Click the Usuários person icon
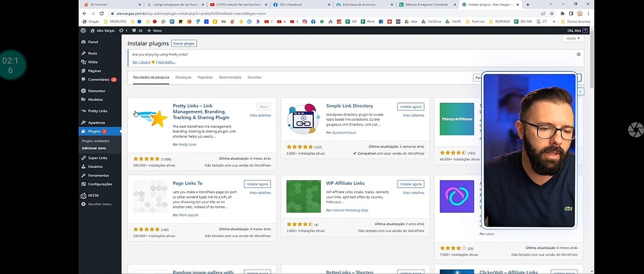644x274 pixels. (x=83, y=167)
